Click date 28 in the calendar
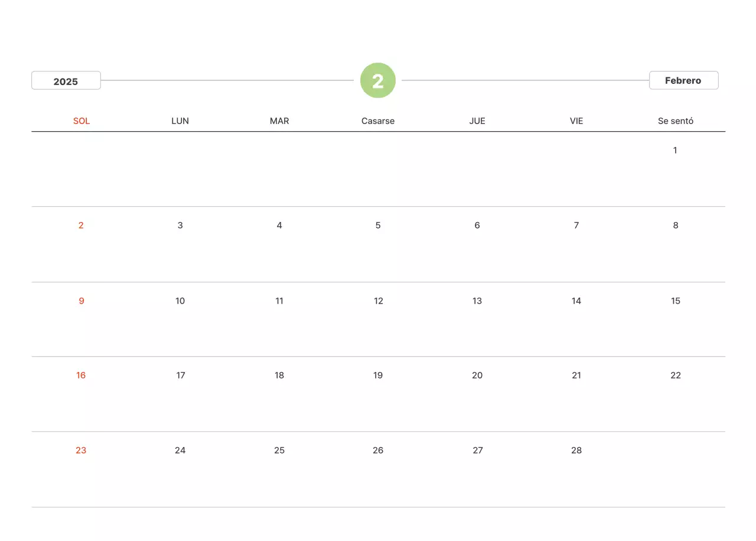756x541 pixels. pyautogui.click(x=576, y=451)
